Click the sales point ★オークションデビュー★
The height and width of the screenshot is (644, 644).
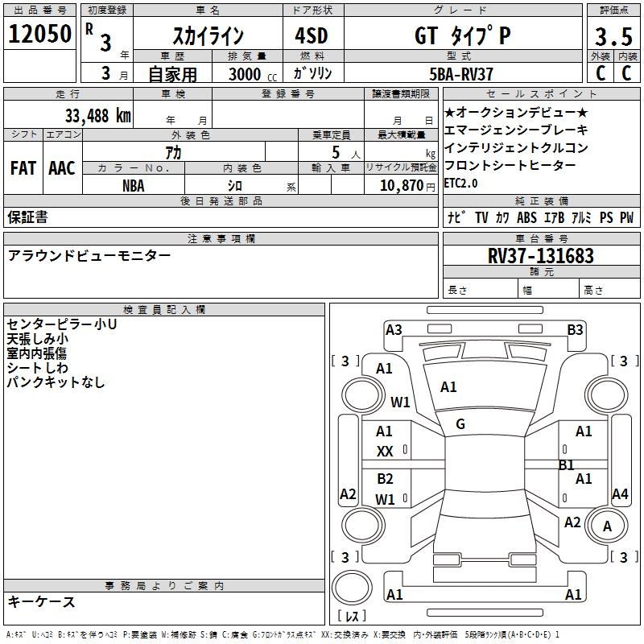tap(516, 112)
